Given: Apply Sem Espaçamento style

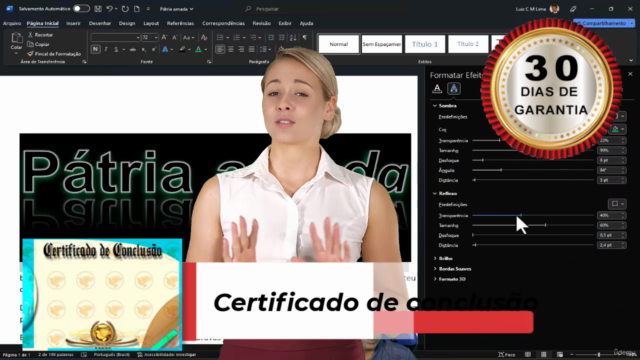Looking at the screenshot, I should tap(382, 44).
